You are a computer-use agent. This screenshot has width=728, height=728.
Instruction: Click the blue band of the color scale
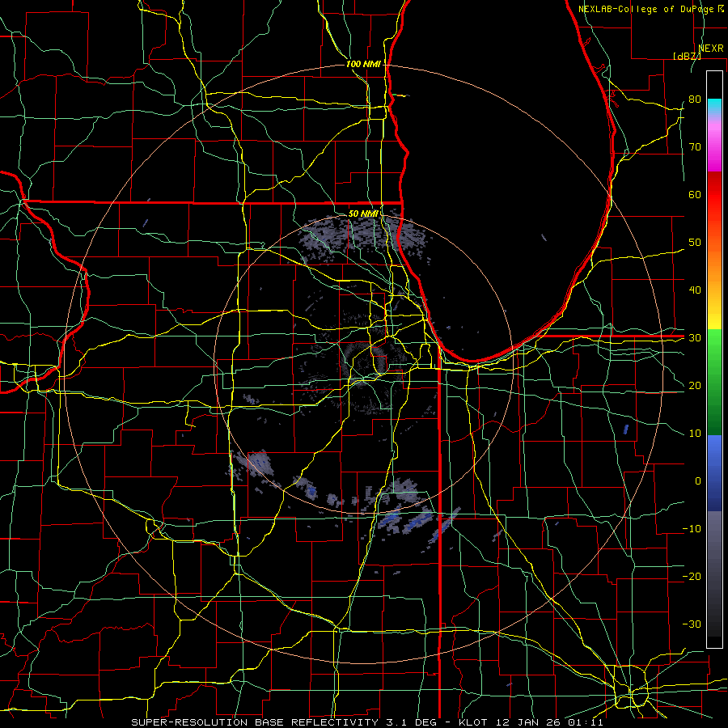[714, 473]
